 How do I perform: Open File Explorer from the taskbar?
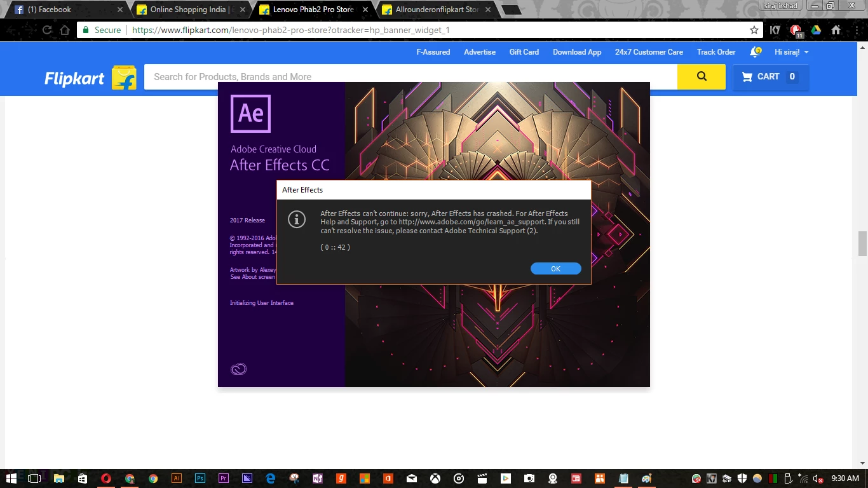pos(58,478)
